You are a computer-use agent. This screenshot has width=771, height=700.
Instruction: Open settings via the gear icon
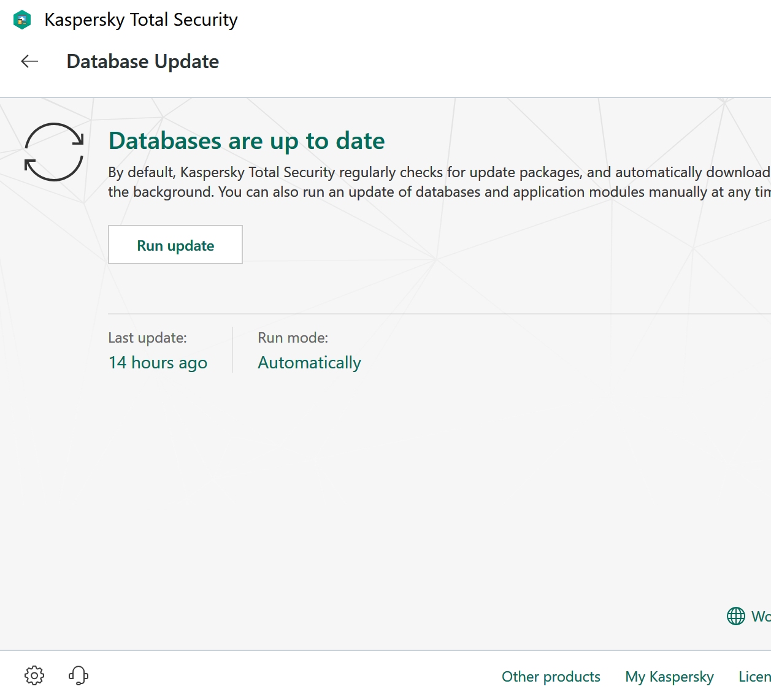coord(34,675)
